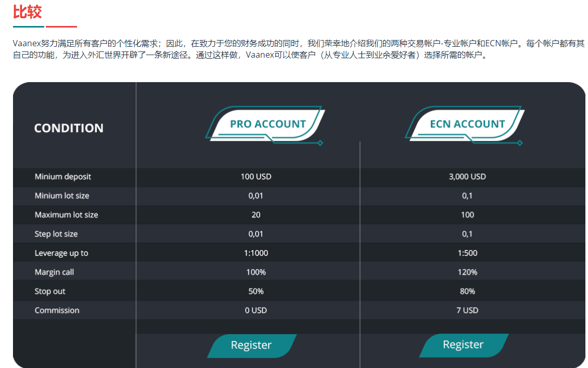The width and height of the screenshot is (588, 368).
Task: Click the 100 USD deposit value
Action: (256, 177)
